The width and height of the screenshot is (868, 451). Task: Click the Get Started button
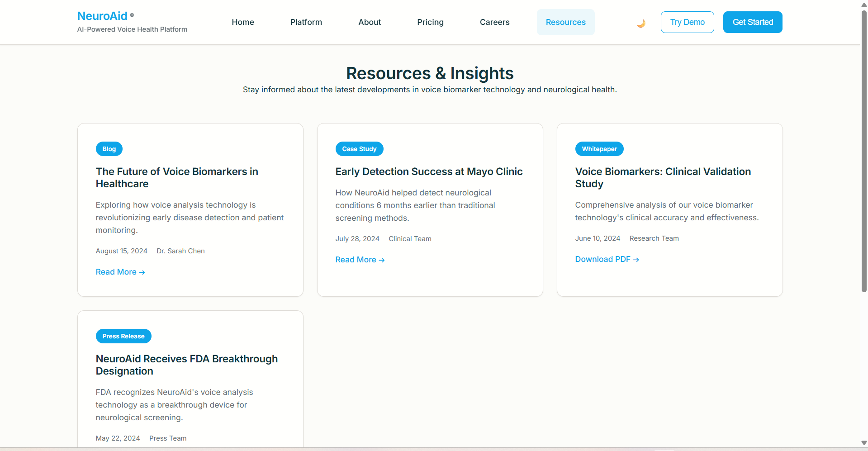pos(753,22)
